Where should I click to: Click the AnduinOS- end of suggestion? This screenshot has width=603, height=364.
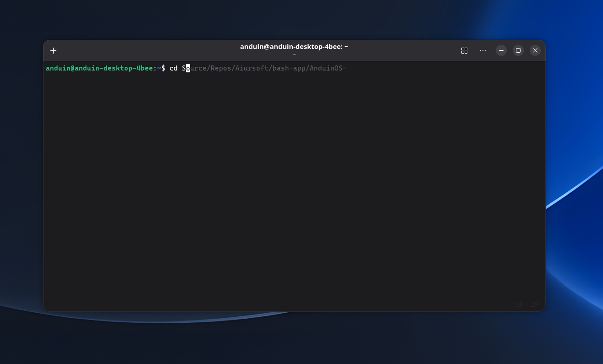[328, 68]
